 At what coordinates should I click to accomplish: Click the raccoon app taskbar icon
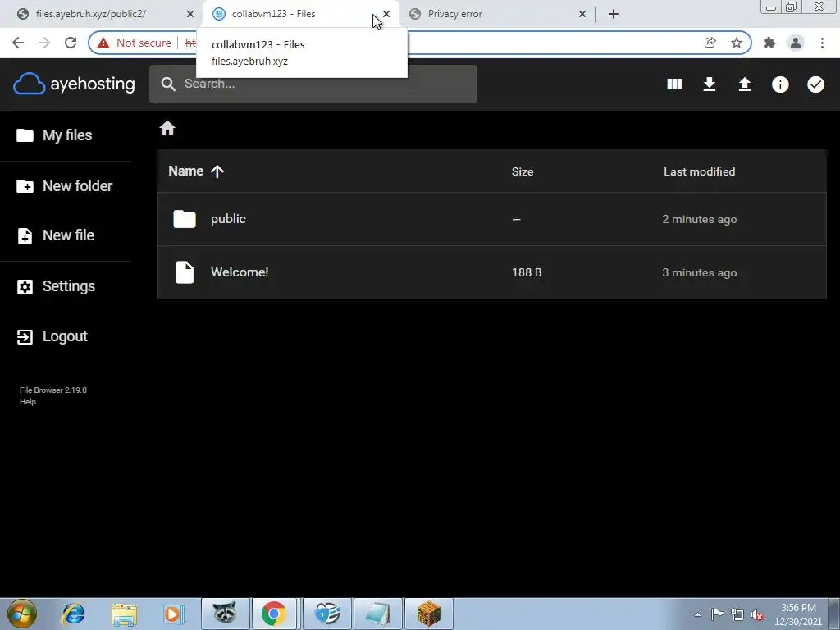225,614
